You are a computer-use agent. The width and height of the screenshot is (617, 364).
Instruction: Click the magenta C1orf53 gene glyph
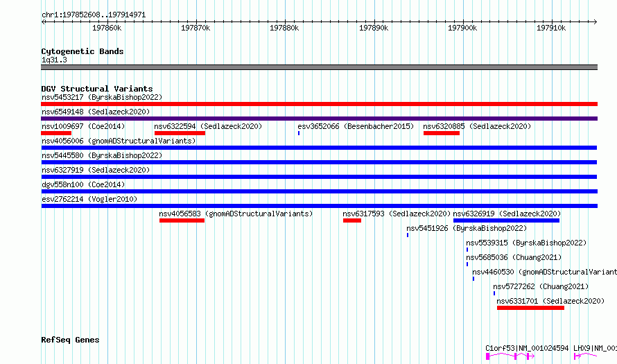click(x=510, y=356)
